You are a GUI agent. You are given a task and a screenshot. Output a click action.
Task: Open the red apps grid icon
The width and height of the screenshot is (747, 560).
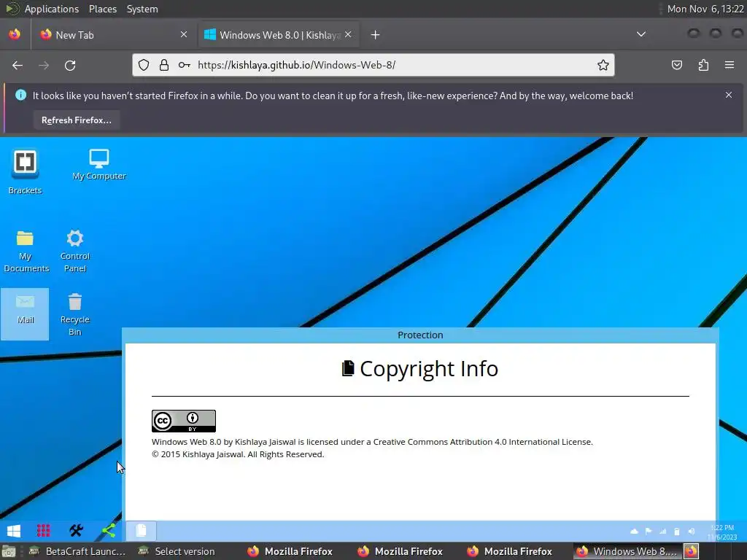point(43,531)
